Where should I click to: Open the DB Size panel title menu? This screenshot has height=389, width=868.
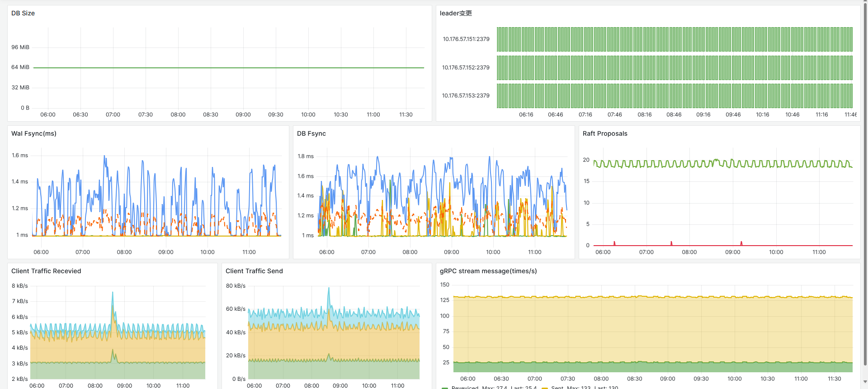(x=23, y=13)
